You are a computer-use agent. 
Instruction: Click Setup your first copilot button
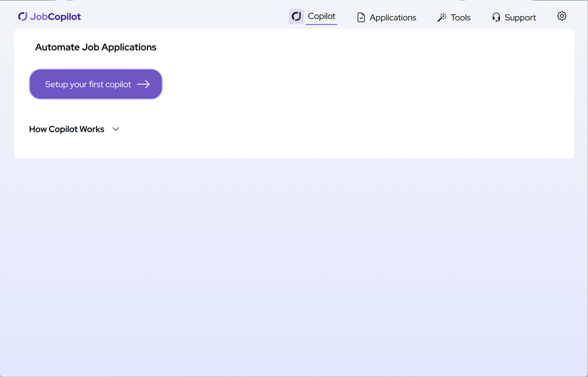[96, 84]
